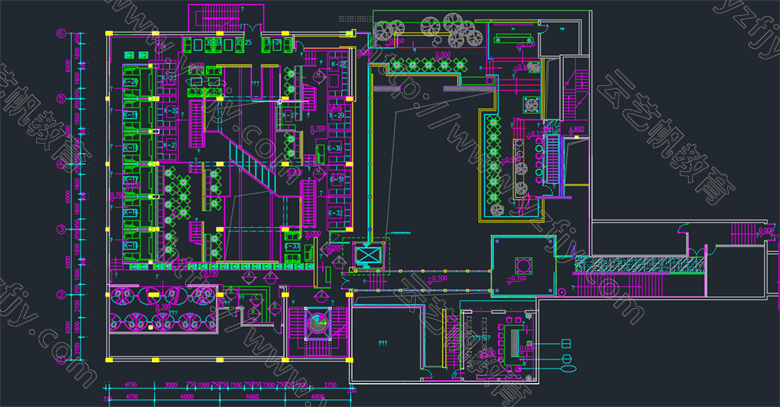Select the top entrance staircase
The width and height of the screenshot is (780, 407).
tap(226, 18)
